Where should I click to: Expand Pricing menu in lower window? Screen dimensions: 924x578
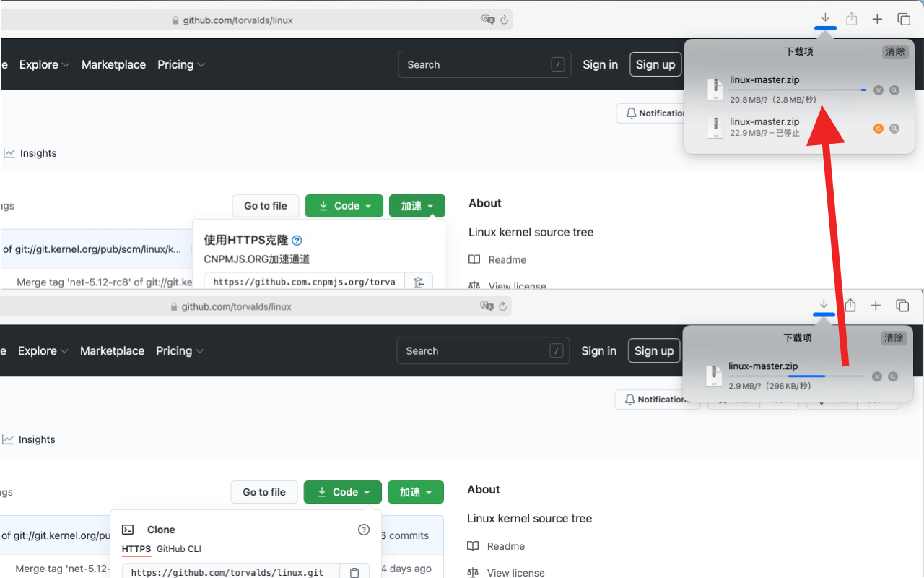(x=180, y=350)
